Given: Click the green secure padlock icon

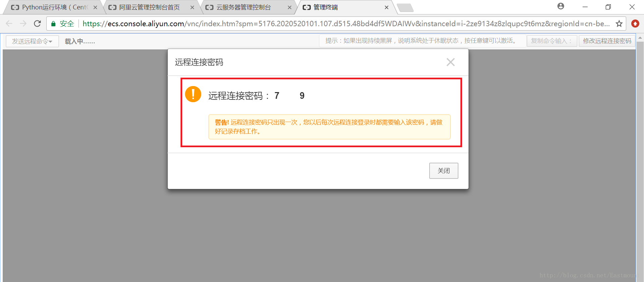Looking at the screenshot, I should [53, 24].
